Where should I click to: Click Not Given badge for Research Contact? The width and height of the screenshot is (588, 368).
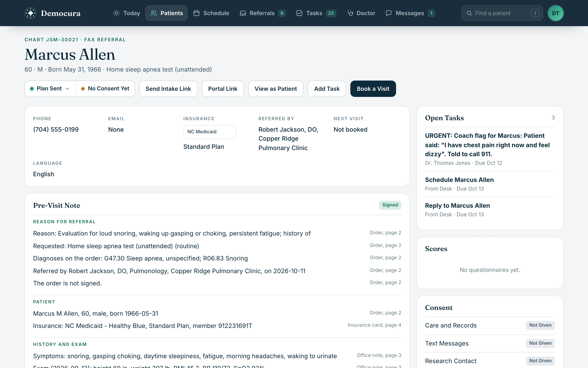(540, 361)
